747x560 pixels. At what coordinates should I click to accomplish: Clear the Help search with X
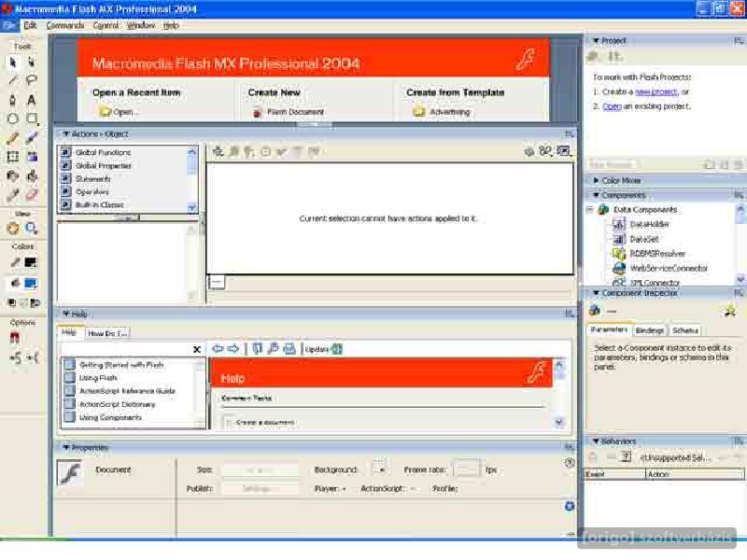pyautogui.click(x=197, y=349)
